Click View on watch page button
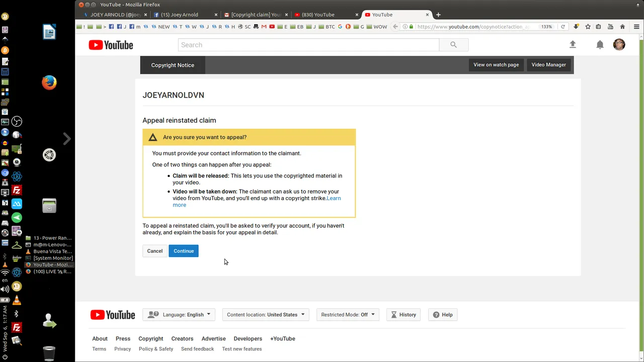 coord(496,65)
